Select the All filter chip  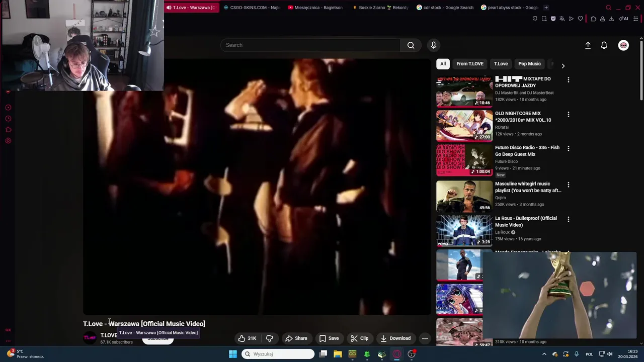(x=443, y=64)
